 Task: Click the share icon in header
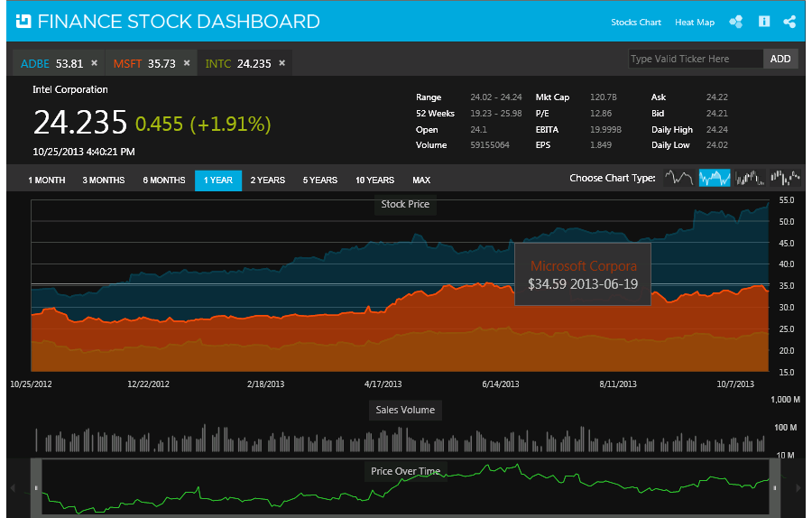(x=789, y=22)
